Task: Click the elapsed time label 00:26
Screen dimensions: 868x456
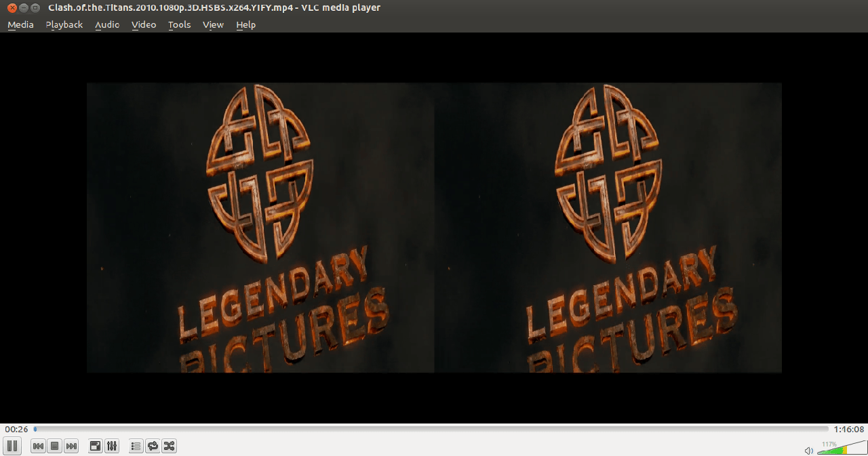Action: (x=16, y=429)
